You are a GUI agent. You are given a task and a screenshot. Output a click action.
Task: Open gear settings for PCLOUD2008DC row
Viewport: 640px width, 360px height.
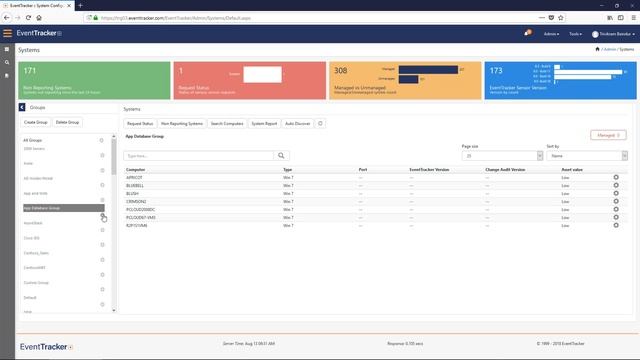pyautogui.click(x=616, y=209)
